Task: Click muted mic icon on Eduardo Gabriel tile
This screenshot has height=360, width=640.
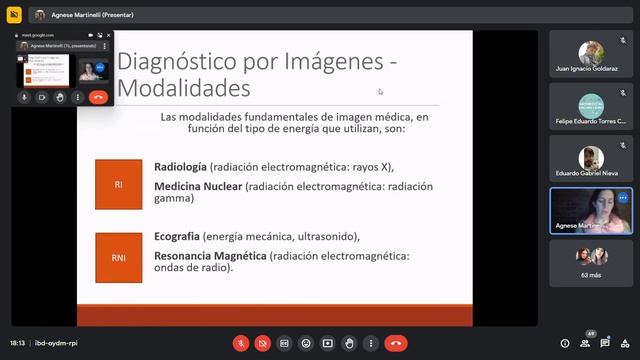Action: (x=623, y=145)
